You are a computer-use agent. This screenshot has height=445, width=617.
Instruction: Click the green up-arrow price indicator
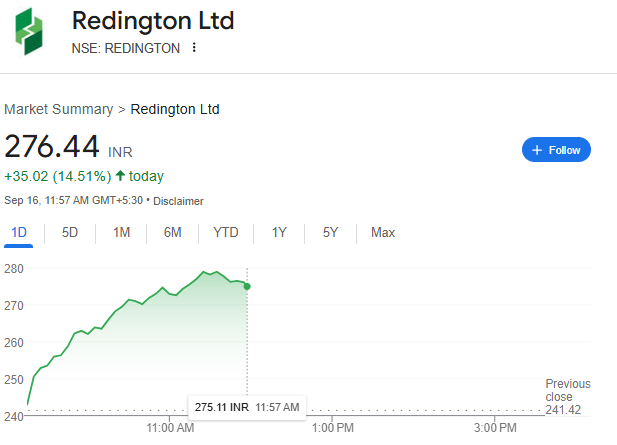point(120,177)
